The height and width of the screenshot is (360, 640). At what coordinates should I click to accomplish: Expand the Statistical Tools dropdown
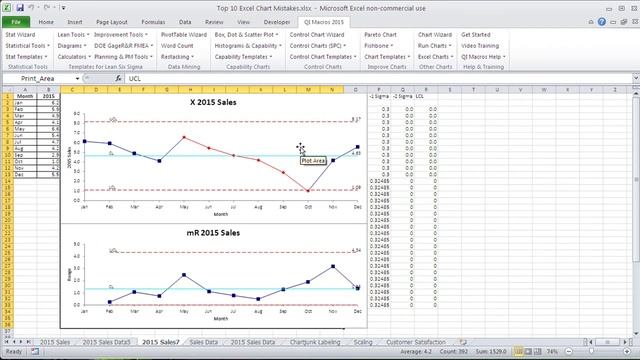tap(27, 46)
